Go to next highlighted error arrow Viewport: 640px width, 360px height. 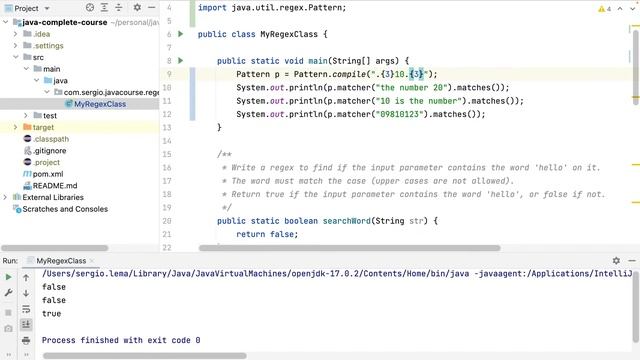click(632, 9)
